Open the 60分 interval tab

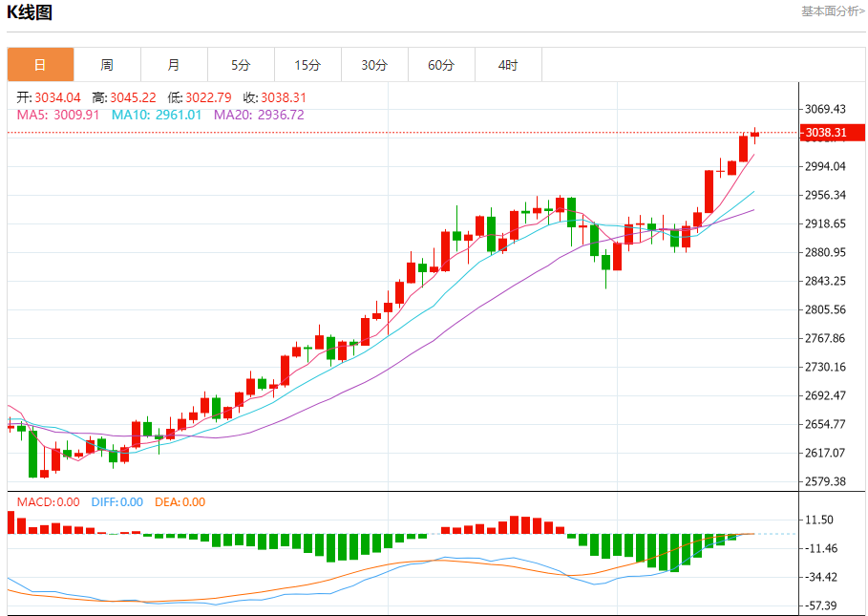pyautogui.click(x=442, y=65)
